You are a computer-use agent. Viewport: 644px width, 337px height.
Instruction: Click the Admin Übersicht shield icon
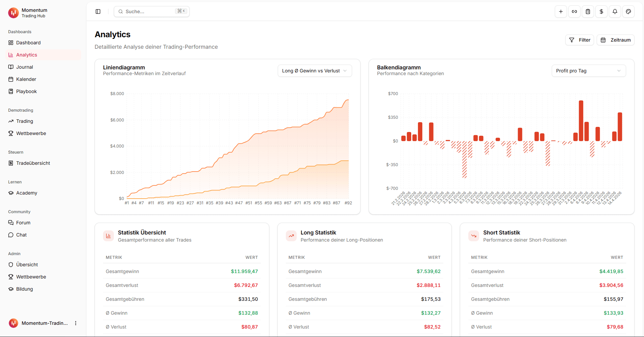(x=11, y=265)
